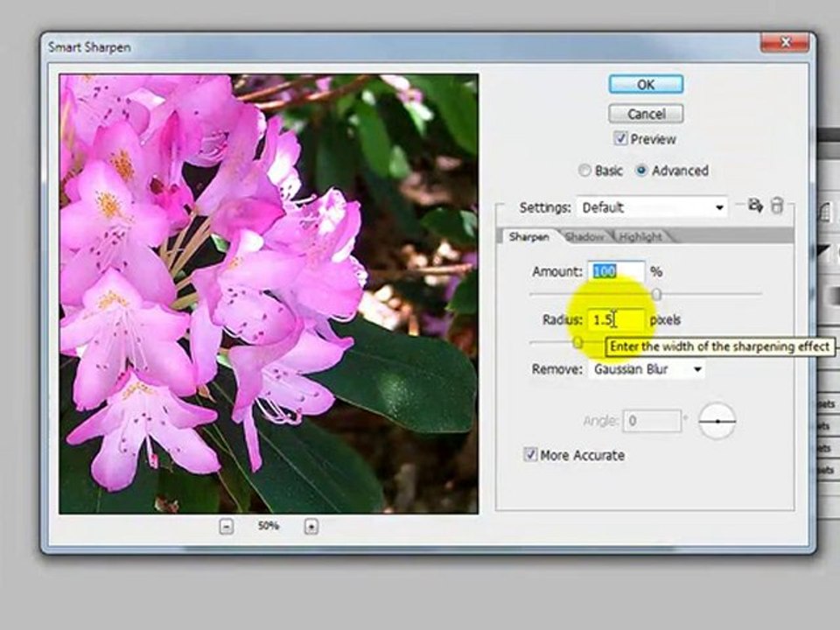This screenshot has width=840, height=630.
Task: Select the Advanced radio option
Action: click(640, 171)
